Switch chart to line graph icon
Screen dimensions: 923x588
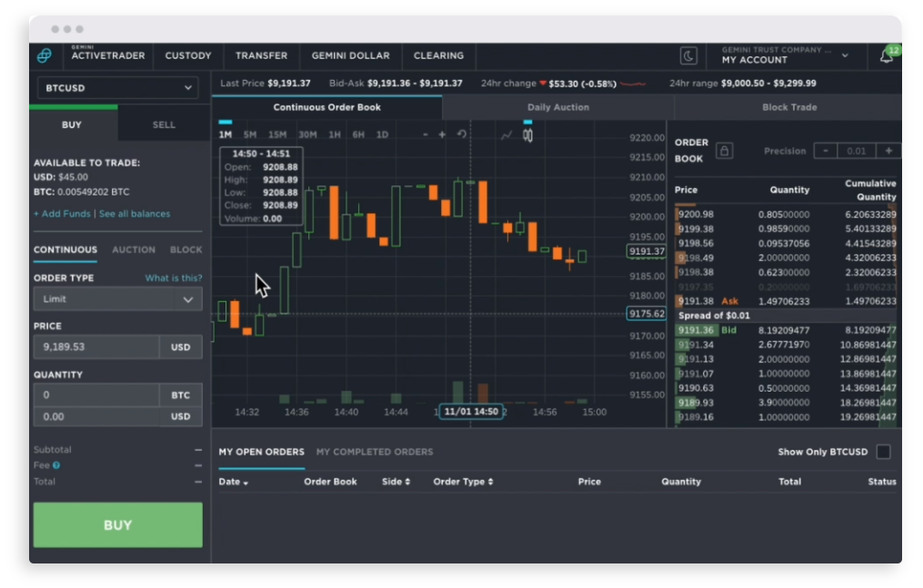507,135
